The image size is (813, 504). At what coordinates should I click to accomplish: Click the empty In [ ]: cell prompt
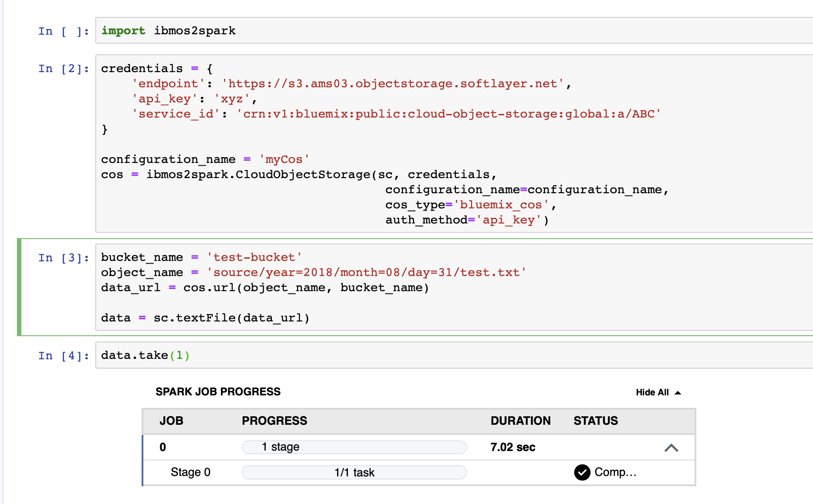click(x=64, y=31)
